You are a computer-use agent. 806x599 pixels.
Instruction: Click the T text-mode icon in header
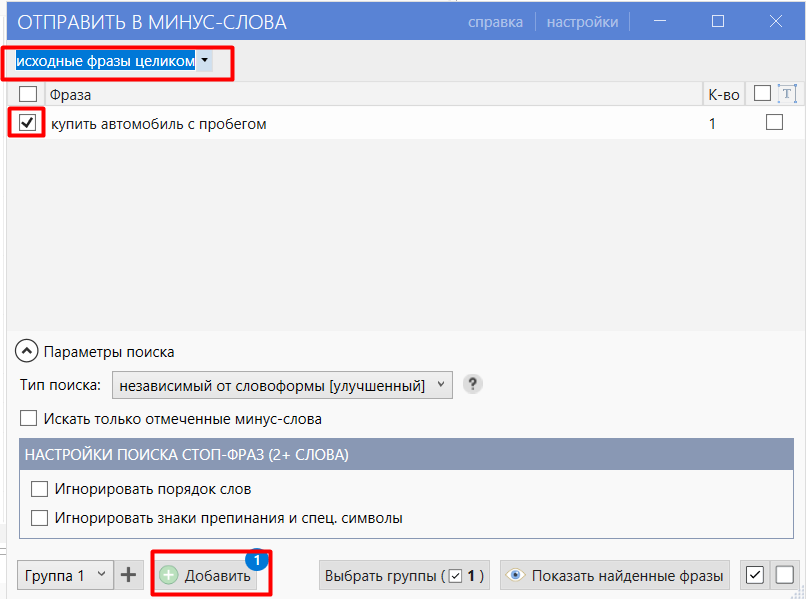tap(787, 94)
